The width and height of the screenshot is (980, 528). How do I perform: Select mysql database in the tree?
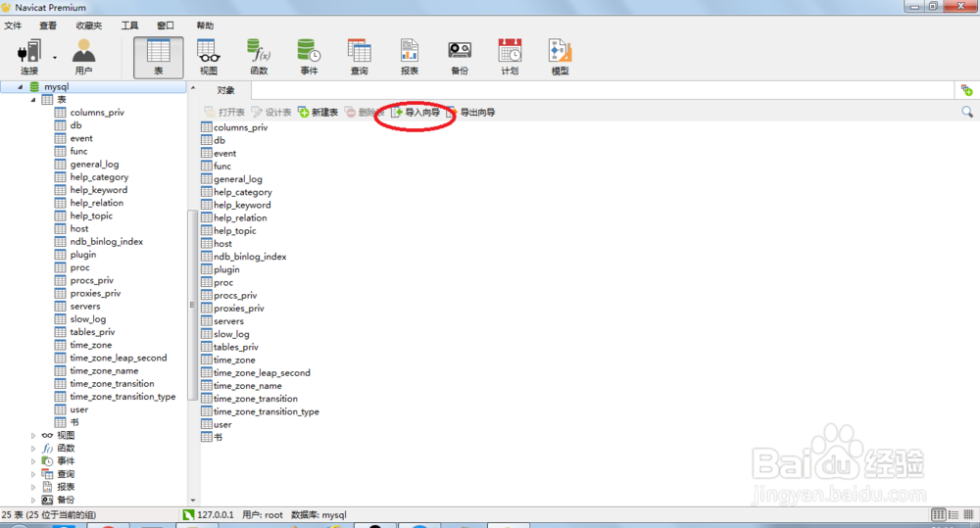[x=56, y=87]
